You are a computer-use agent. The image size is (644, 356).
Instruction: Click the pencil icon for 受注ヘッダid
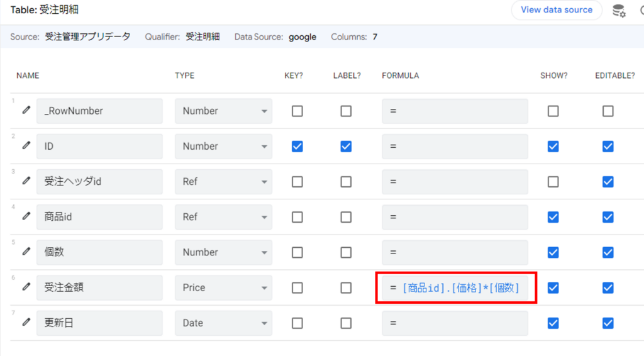tap(26, 181)
